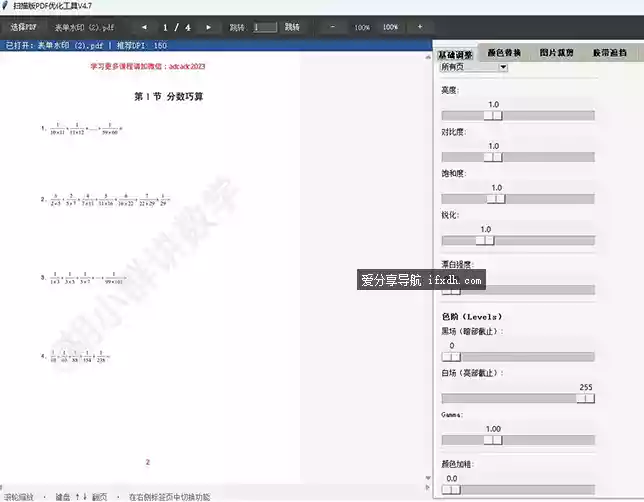Click the 推荐DPI 150 text
Image resolution: width=644 pixels, height=502 pixels.
[142, 45]
